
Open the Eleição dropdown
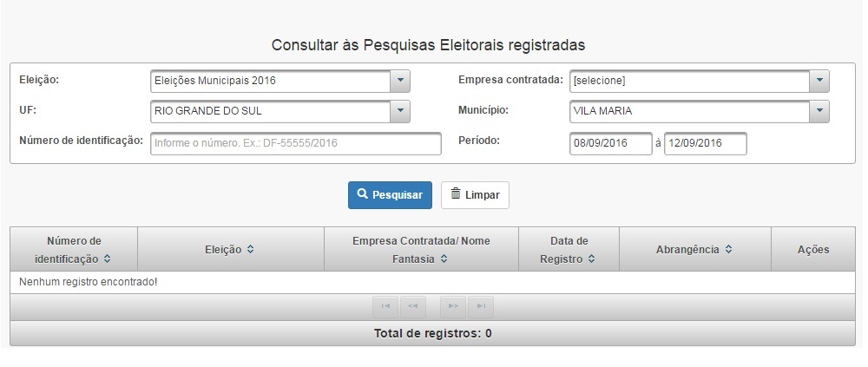click(x=399, y=81)
